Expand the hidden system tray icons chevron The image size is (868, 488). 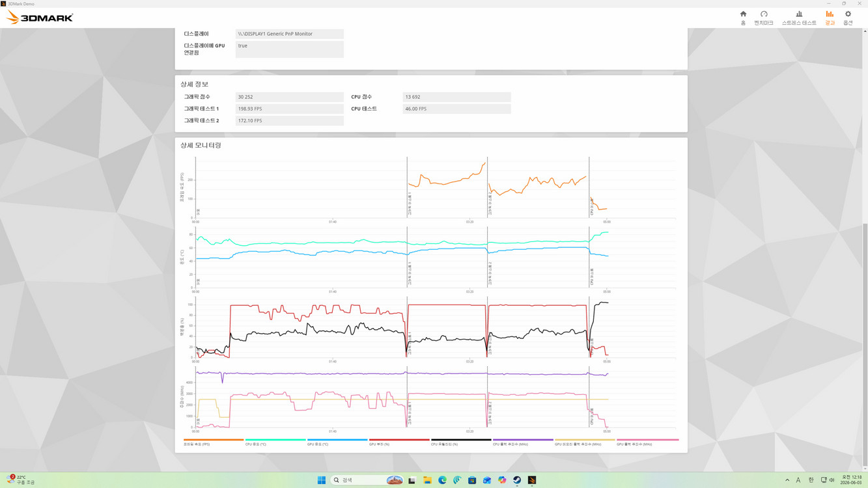(x=787, y=480)
